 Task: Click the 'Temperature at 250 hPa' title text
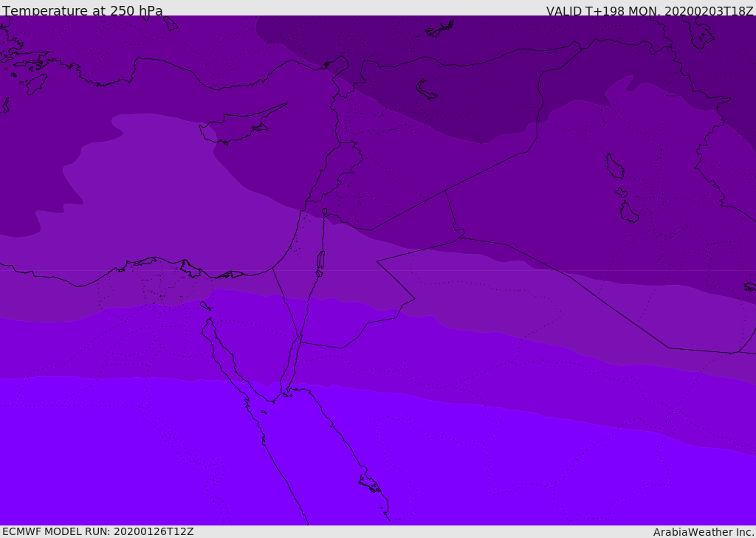83,10
